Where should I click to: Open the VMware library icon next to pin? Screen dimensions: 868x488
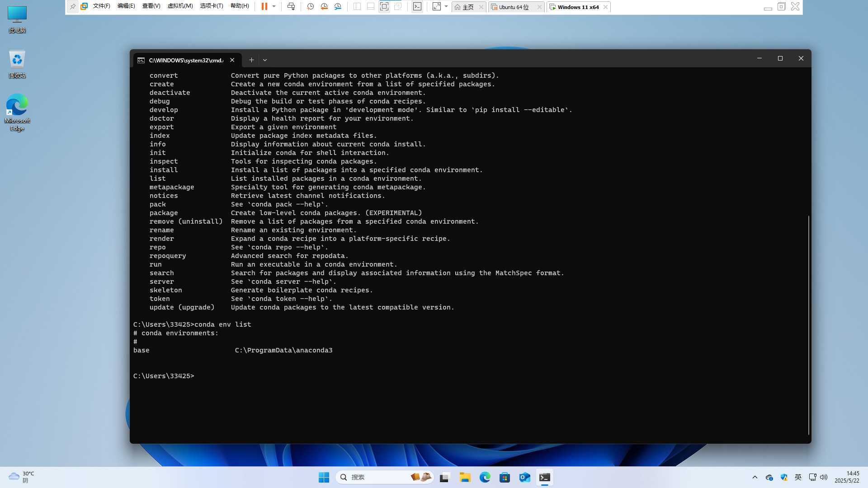[84, 7]
